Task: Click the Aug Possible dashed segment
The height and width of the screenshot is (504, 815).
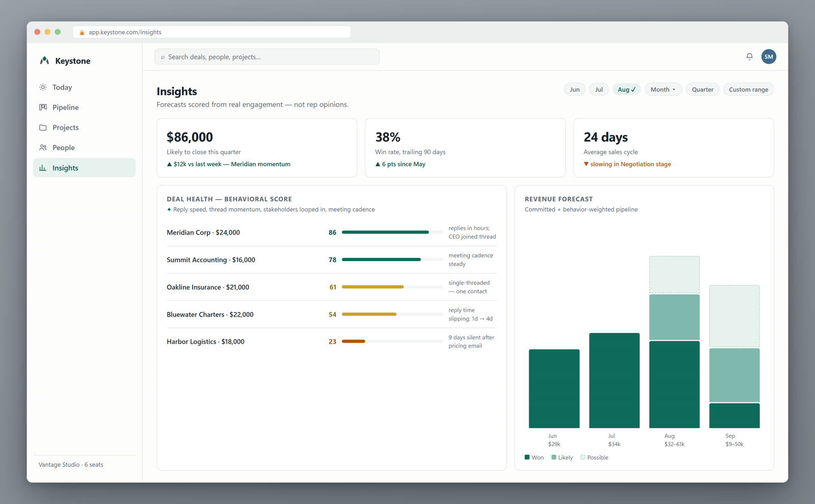Action: pos(674,275)
